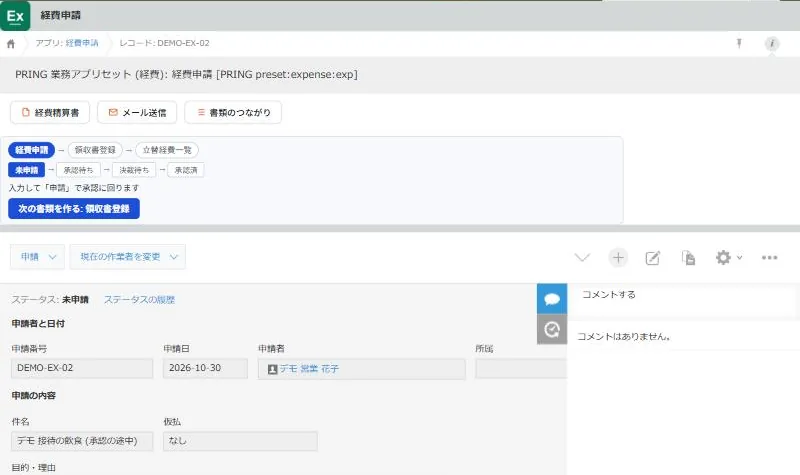Open the デモ 営業 花子 user link
The height and width of the screenshot is (475, 800).
[x=309, y=368]
